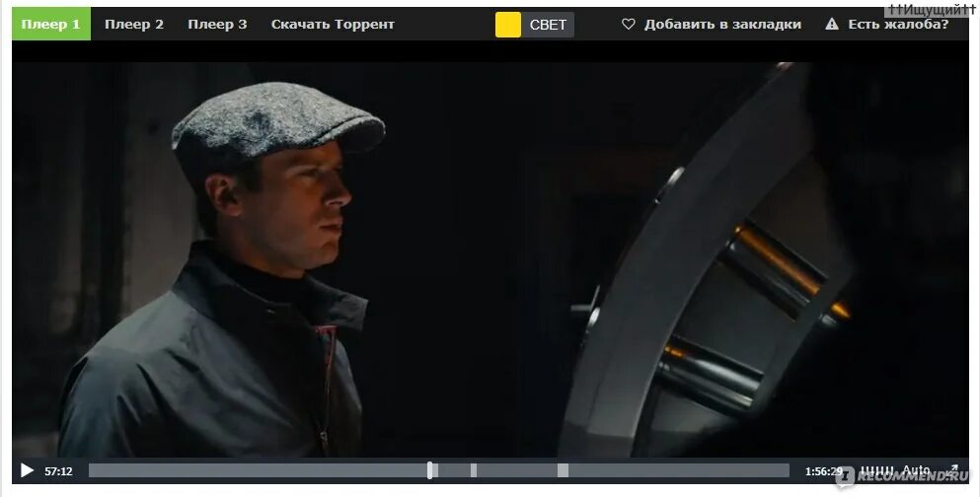Click the heart bookmark icon
The width and height of the screenshot is (980, 497).
628,25
